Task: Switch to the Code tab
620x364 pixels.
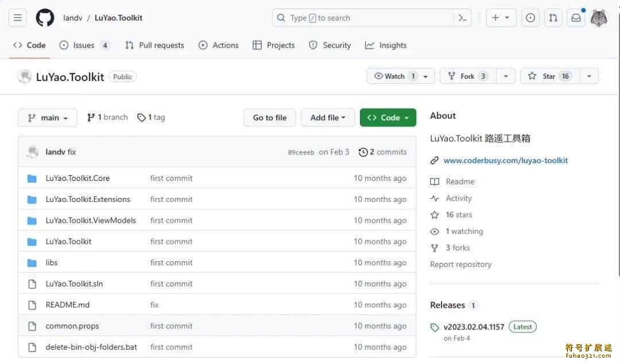Action: (29, 45)
